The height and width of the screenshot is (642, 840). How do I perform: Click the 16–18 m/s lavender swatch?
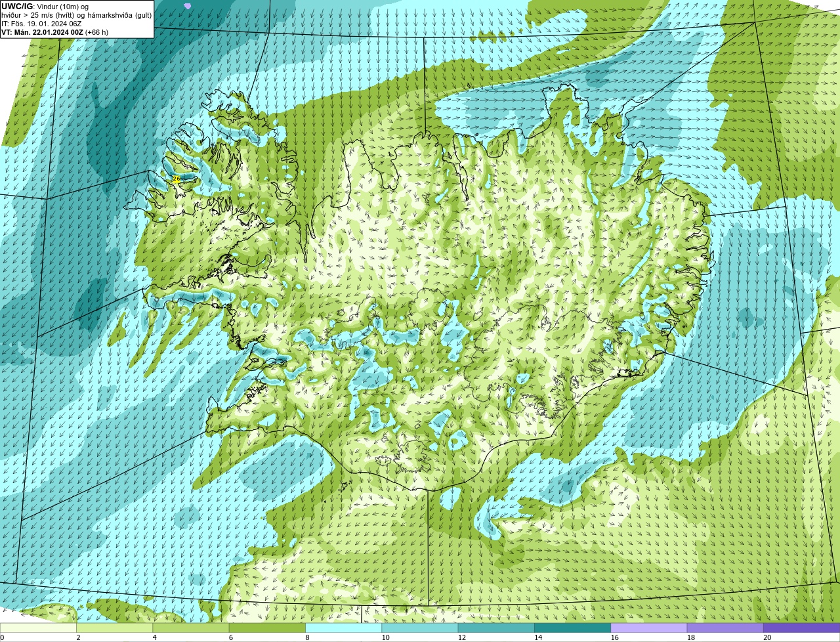pyautogui.click(x=649, y=628)
